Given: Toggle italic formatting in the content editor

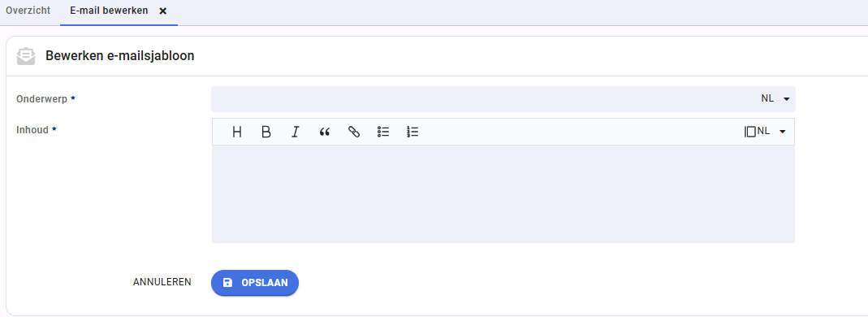Looking at the screenshot, I should point(296,132).
